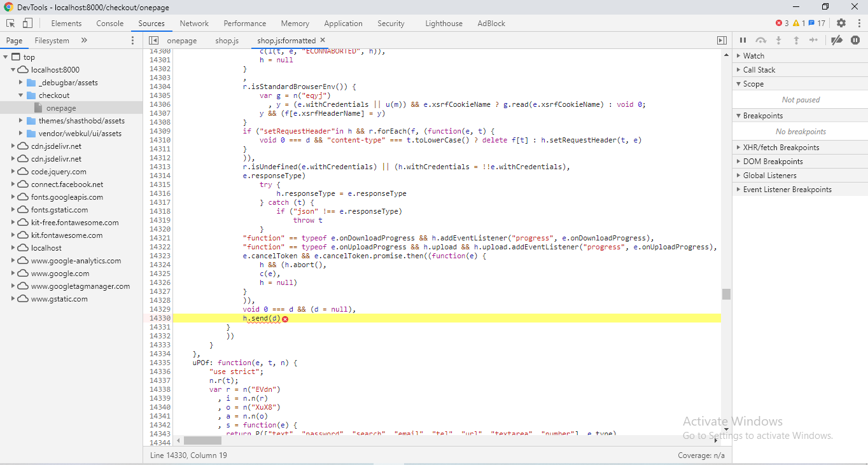Viewport: 868px width, 465px height.
Task: Collapse the top frame tree node
Action: [6, 57]
